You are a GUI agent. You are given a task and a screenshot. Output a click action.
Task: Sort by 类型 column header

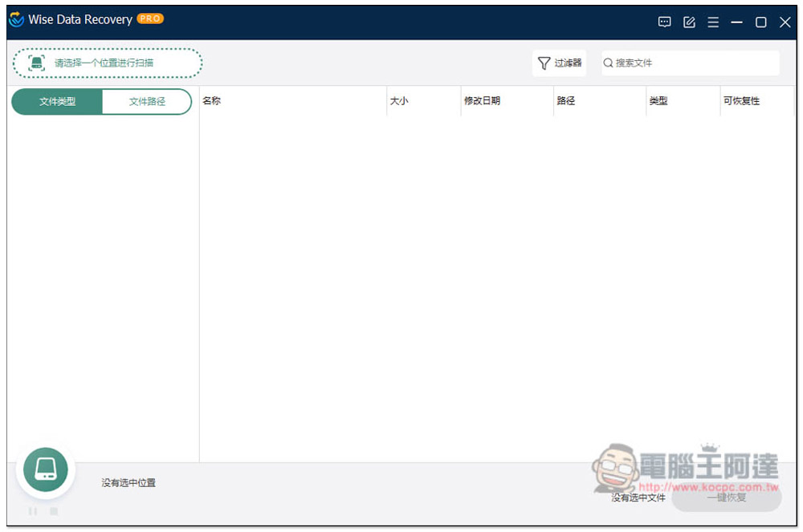[683, 101]
